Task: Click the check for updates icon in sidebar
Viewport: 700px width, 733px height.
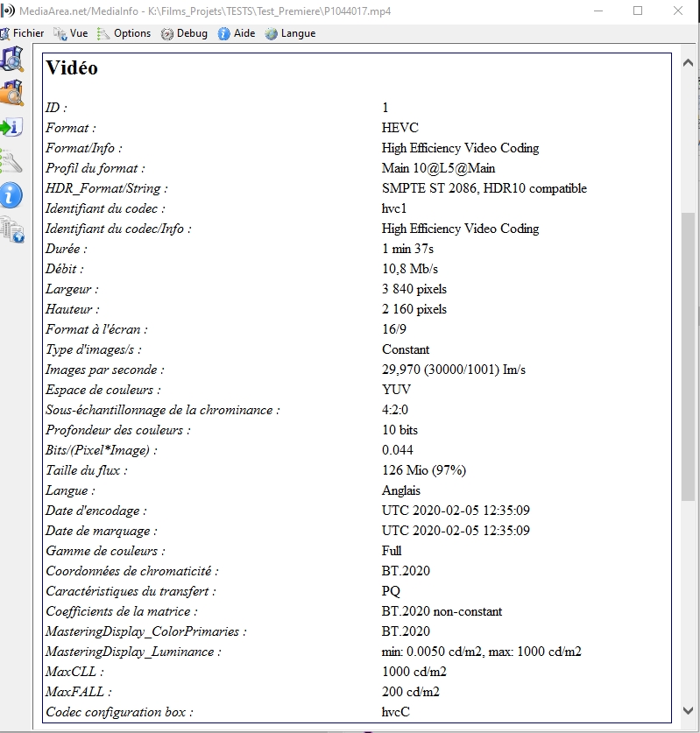Action: (11, 229)
